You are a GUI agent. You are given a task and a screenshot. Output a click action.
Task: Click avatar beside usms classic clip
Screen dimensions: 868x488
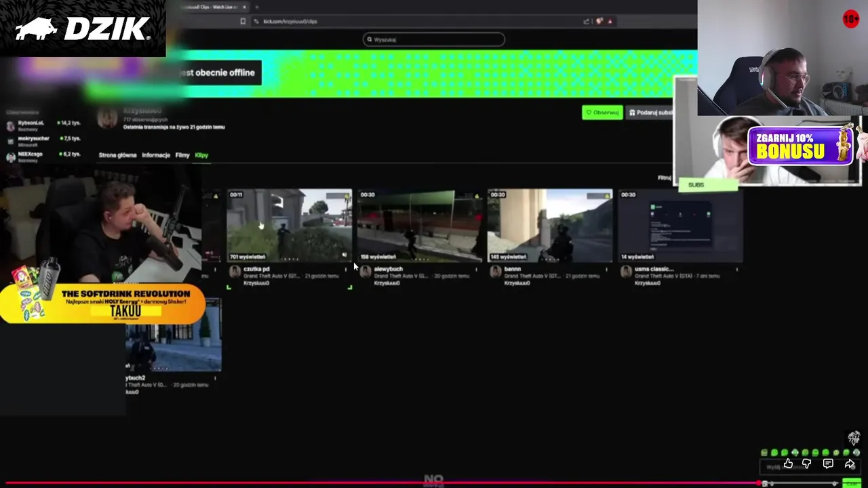(625, 271)
